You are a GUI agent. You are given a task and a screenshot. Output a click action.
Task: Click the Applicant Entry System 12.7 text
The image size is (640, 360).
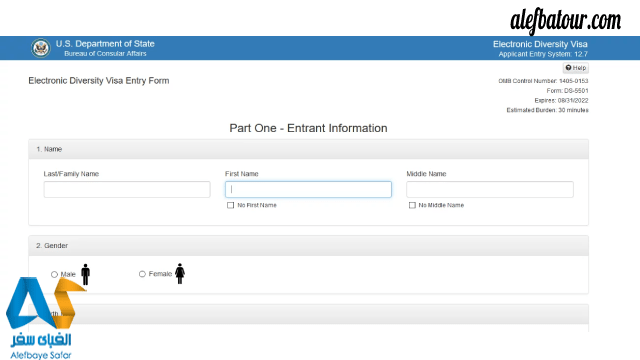tap(543, 54)
